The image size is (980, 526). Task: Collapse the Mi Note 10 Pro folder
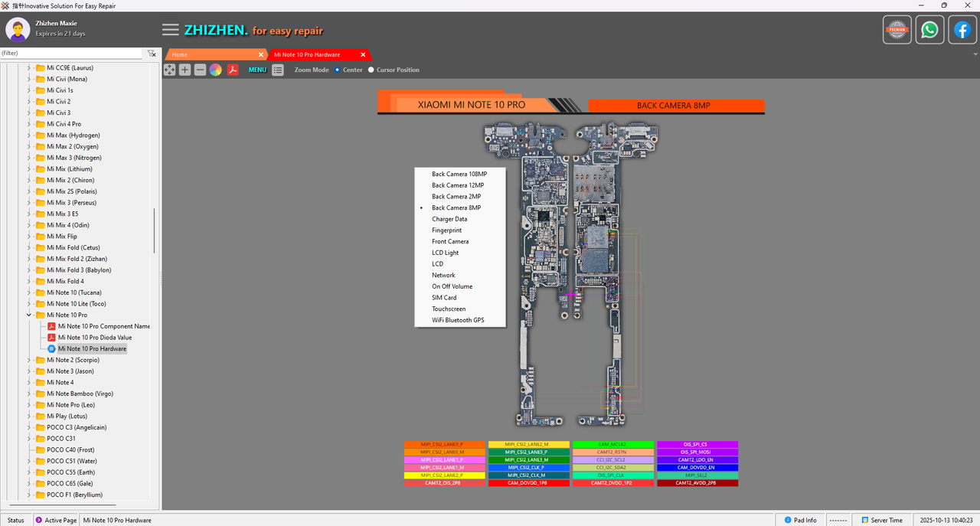[x=29, y=315]
